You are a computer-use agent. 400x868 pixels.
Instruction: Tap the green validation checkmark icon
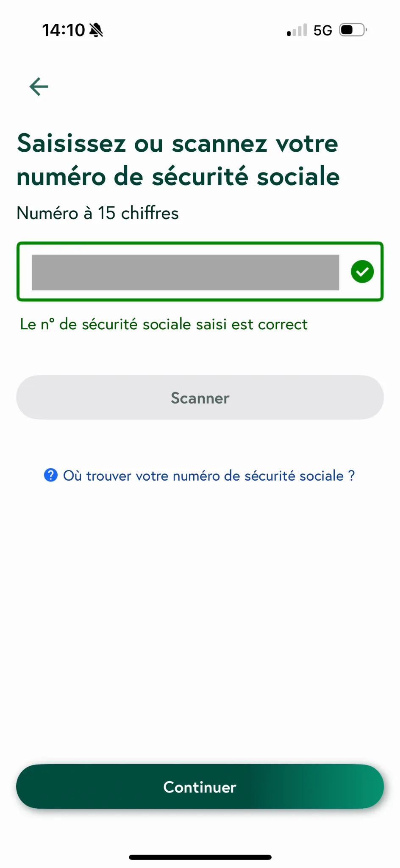point(362,272)
